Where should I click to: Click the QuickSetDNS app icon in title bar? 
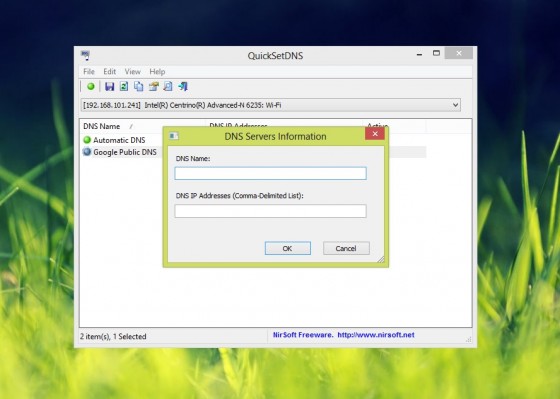click(x=85, y=55)
